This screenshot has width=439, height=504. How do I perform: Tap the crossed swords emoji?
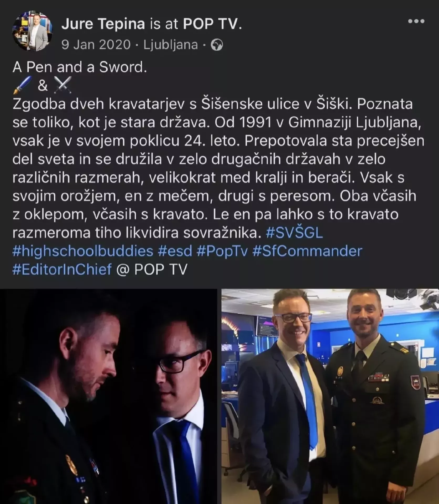click(x=62, y=85)
